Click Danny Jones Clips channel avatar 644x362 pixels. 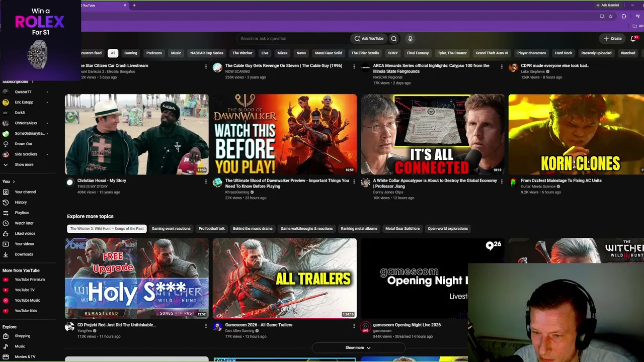tap(365, 183)
